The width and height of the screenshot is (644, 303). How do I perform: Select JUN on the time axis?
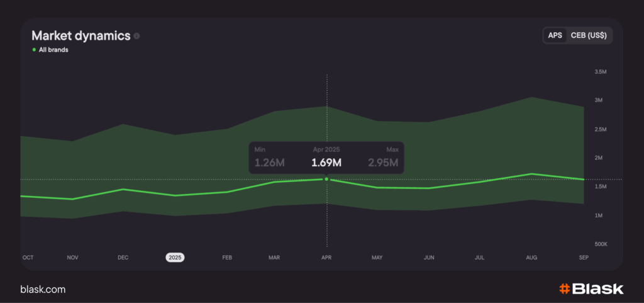[x=429, y=258]
